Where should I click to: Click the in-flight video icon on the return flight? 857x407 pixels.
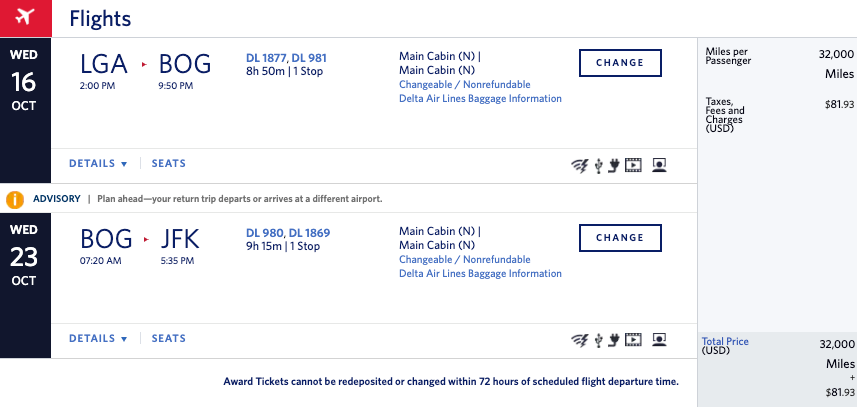pos(632,340)
